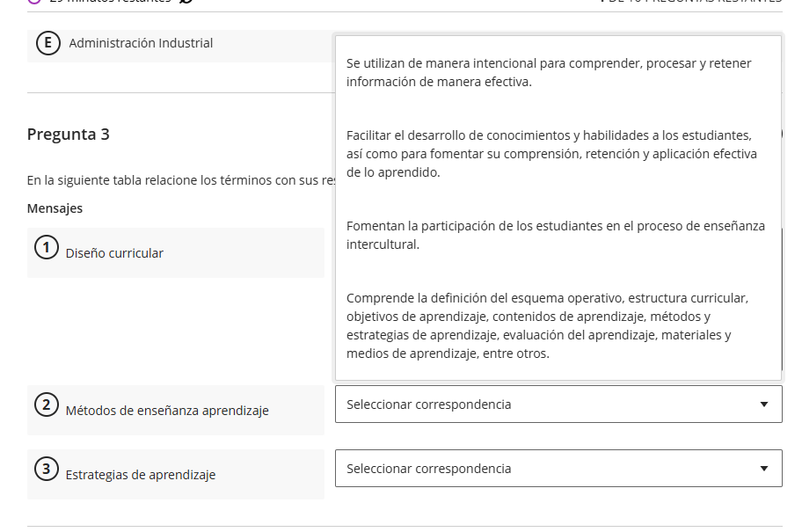This screenshot has height=532, width=802.
Task: Click the dropdown arrow on the Estrategias selector
Action: coord(765,468)
